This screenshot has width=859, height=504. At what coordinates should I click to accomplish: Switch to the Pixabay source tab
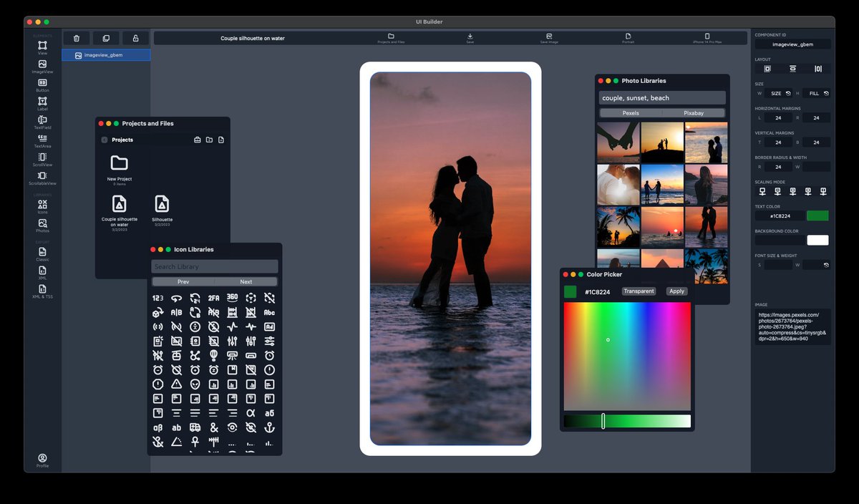[694, 113]
